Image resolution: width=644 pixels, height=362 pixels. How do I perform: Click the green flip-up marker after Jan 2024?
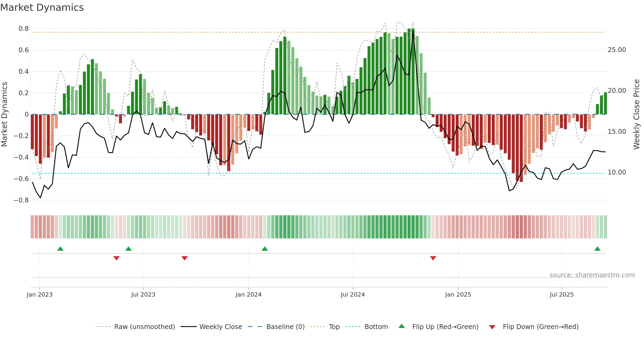(265, 249)
